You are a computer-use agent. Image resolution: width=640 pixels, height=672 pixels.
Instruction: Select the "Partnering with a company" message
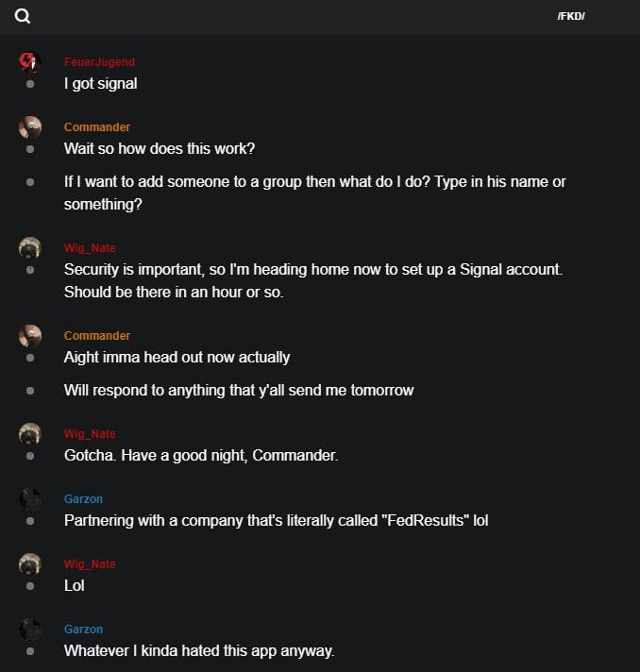point(276,521)
